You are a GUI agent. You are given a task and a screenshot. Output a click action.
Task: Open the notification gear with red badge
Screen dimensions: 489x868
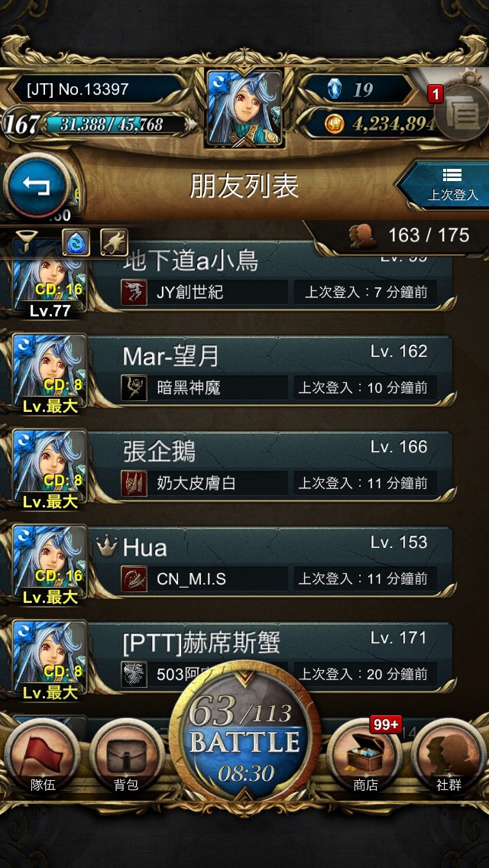[460, 111]
